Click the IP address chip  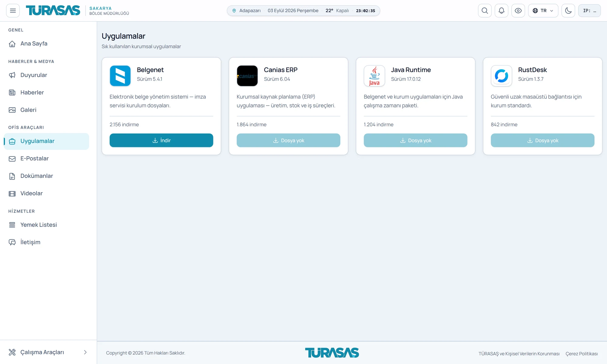pos(589,11)
